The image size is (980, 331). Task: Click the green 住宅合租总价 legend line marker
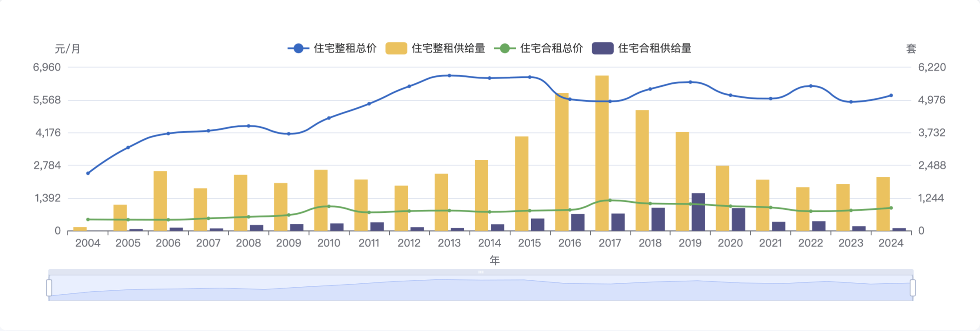coord(504,48)
